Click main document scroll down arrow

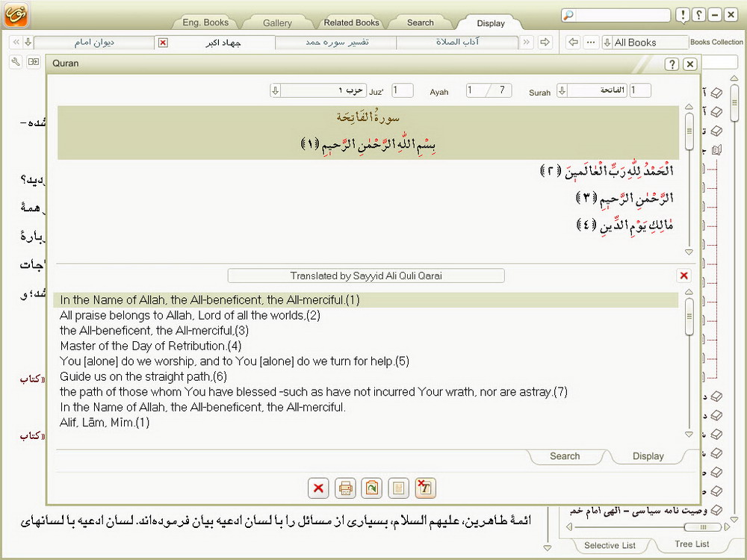548,547
